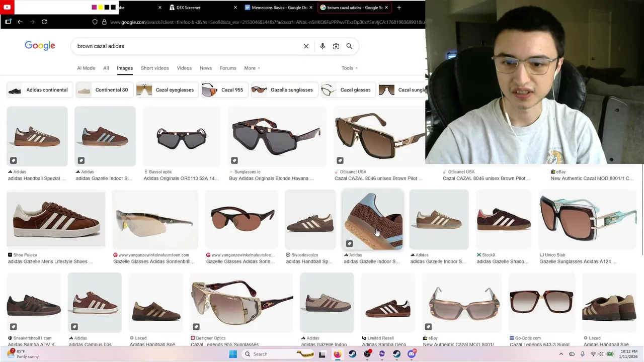Open the volume tray icon
This screenshot has height=362, width=644.
pyautogui.click(x=602, y=354)
